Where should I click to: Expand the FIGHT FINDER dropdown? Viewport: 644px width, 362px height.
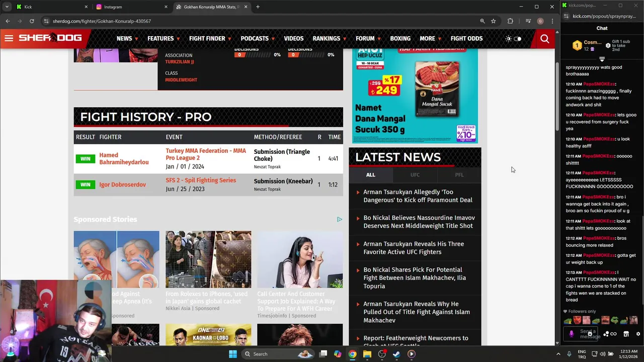[x=210, y=39]
